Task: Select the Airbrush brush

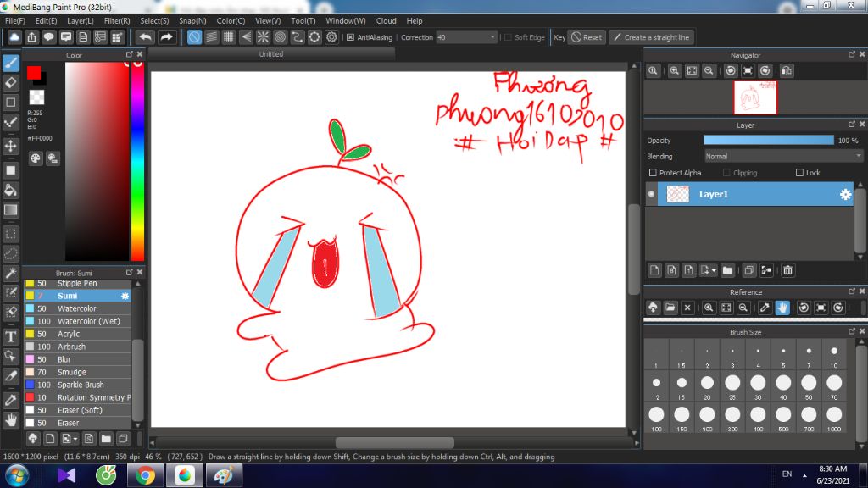Action: click(x=77, y=347)
